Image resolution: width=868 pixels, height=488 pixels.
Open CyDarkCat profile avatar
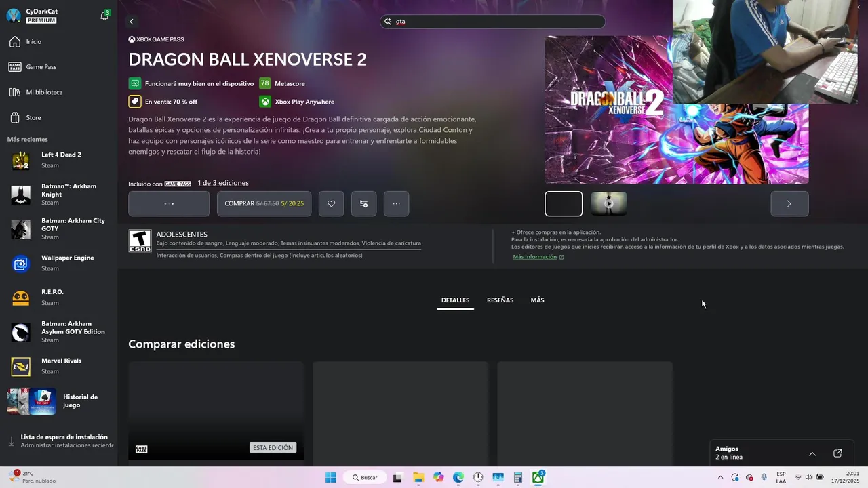pos(14,16)
